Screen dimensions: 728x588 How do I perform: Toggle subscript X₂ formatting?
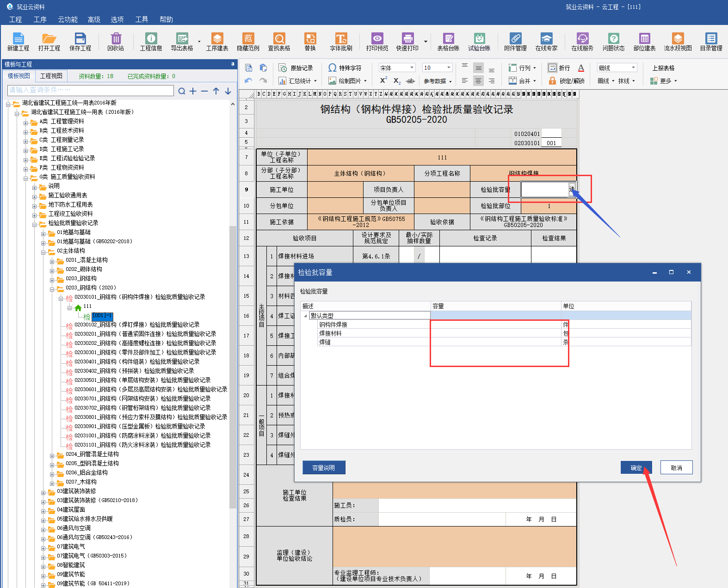click(397, 81)
